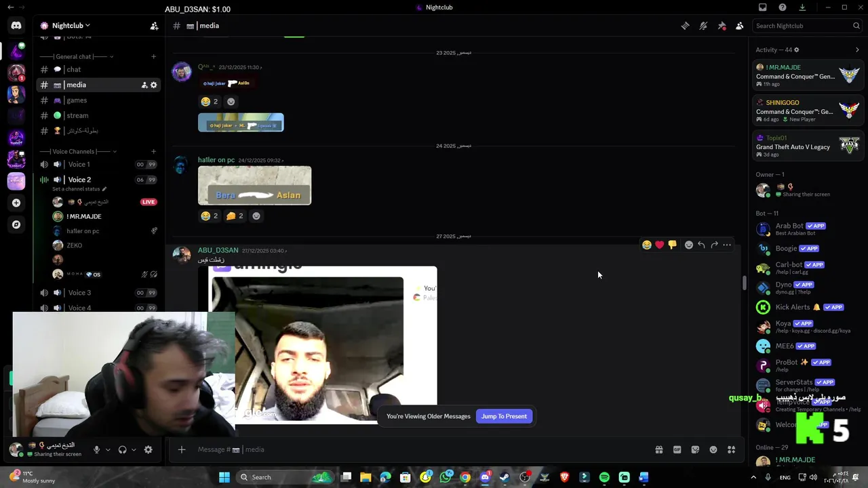This screenshot has width=868, height=488.
Task: Open the games text channel
Action: coord(99,100)
